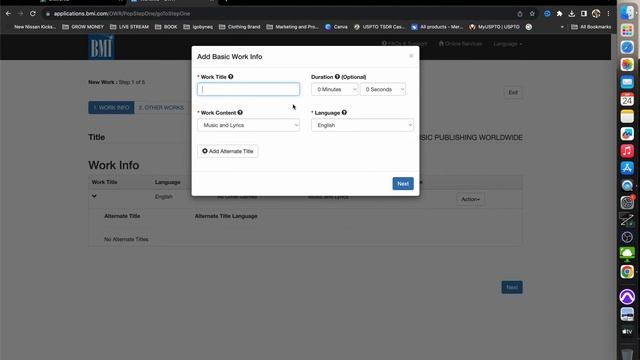Open the MyUSPTO | USPTO bookmark
The image size is (640, 360).
pos(495,27)
